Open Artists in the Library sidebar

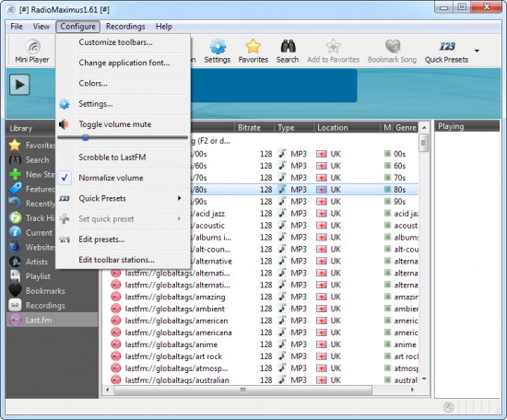pos(31,262)
